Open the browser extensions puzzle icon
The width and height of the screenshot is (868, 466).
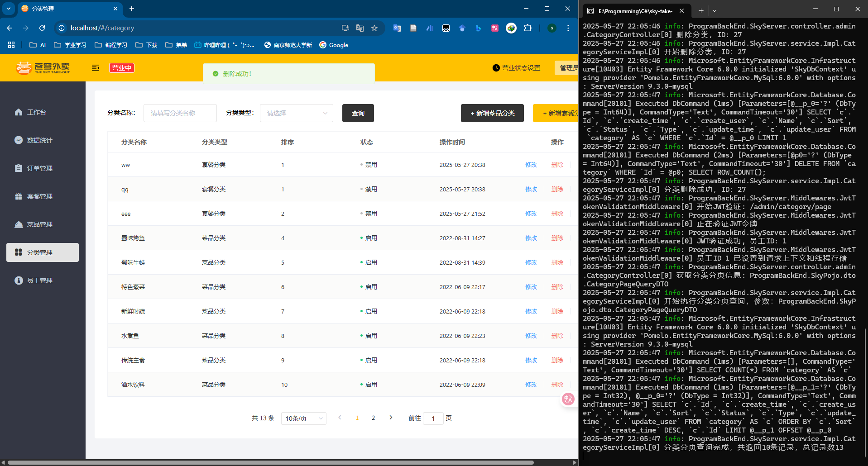point(528,28)
